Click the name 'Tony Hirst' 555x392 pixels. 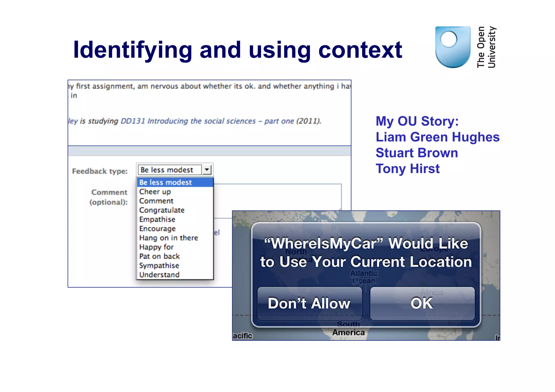click(408, 169)
